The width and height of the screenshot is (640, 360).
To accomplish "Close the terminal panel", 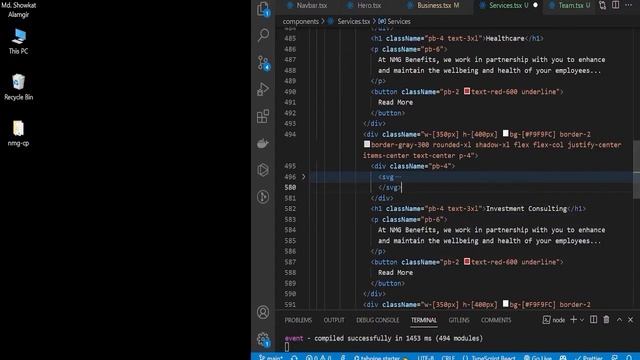I will coord(631,320).
